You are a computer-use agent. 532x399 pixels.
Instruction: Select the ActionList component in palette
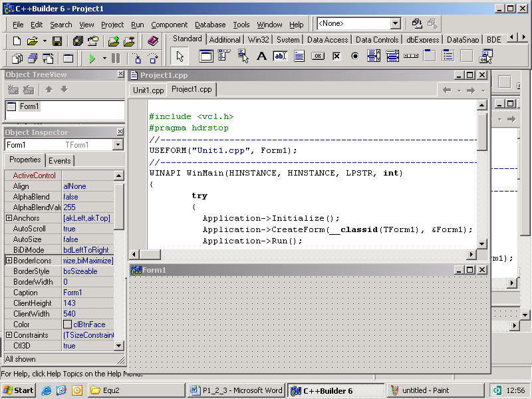click(x=486, y=56)
